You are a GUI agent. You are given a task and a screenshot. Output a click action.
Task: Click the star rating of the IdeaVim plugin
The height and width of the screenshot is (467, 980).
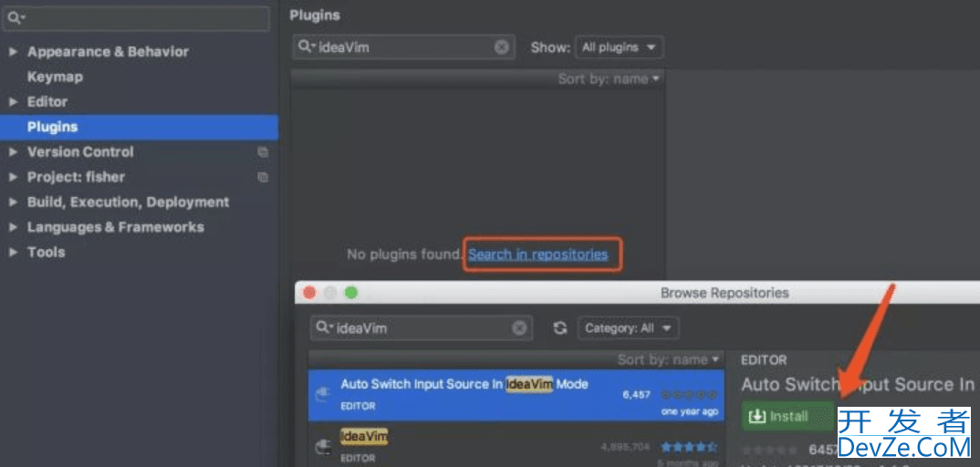[689, 447]
